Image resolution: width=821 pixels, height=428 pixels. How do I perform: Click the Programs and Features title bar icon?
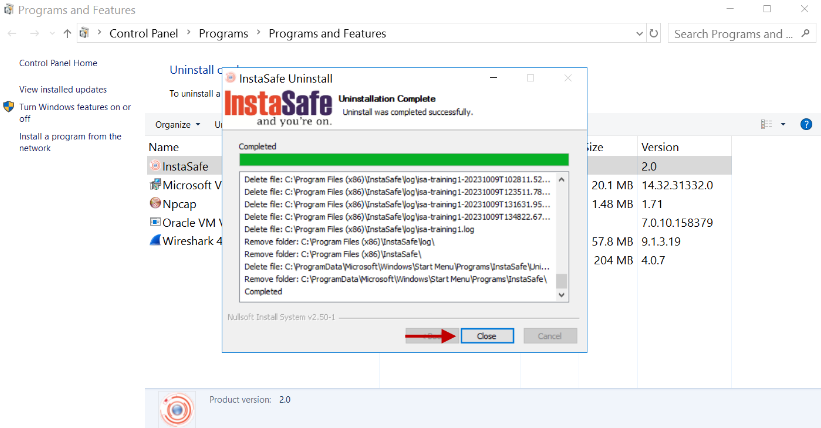pos(9,9)
